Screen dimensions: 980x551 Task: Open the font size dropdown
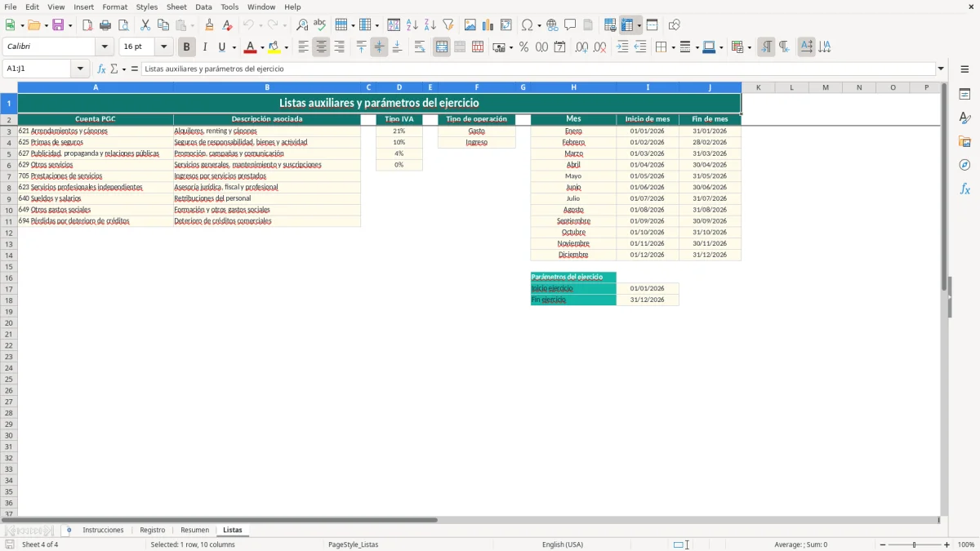click(x=163, y=47)
